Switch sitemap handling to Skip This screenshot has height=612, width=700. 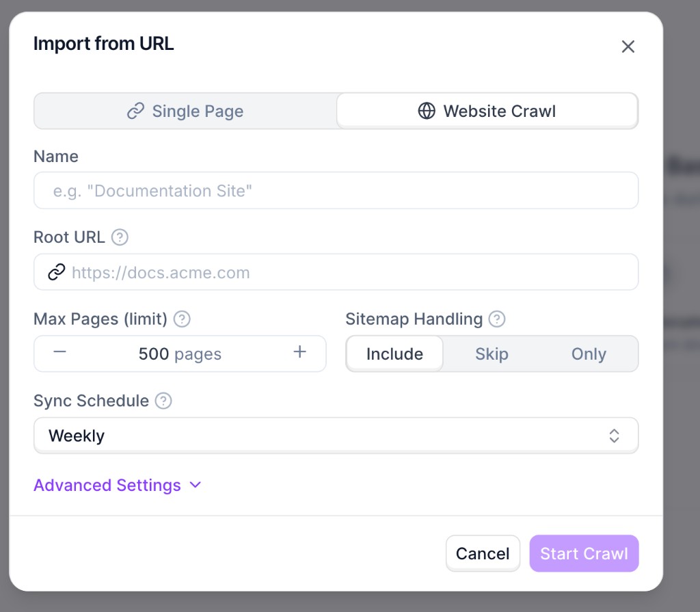tap(492, 354)
